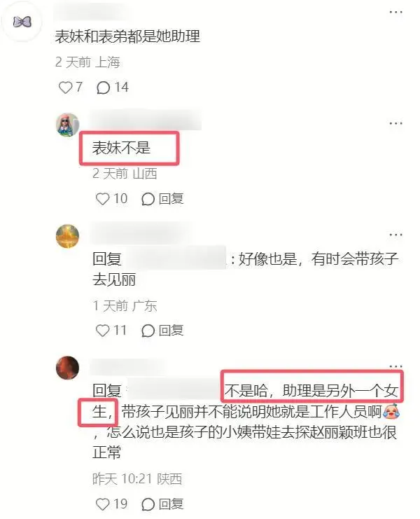Like the 陕西 comment with 19 likes
This screenshot has width=420, height=519.
point(102,504)
